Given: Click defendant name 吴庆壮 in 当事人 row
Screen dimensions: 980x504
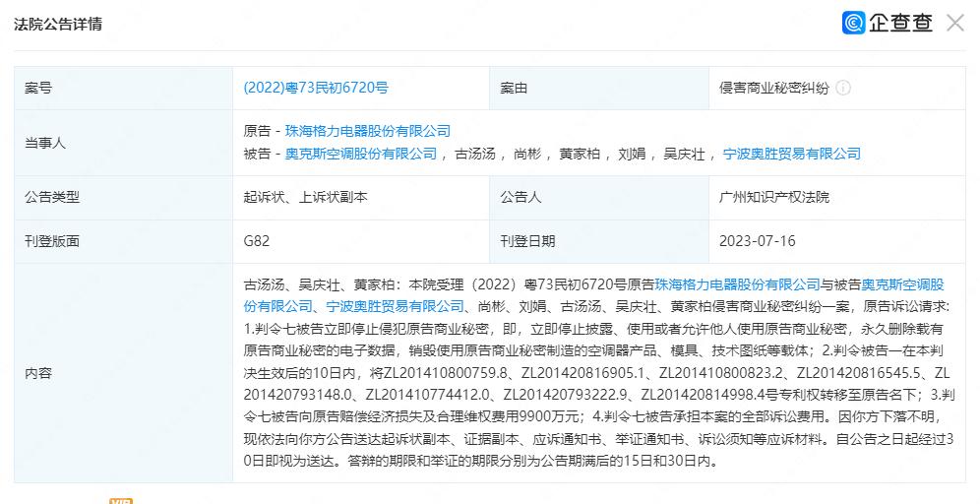Looking at the screenshot, I should coord(685,154).
